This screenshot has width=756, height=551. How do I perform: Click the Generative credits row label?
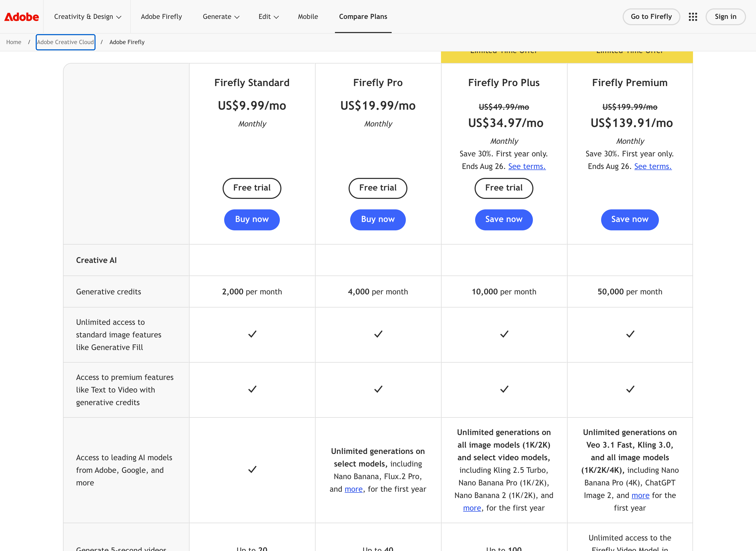click(108, 292)
